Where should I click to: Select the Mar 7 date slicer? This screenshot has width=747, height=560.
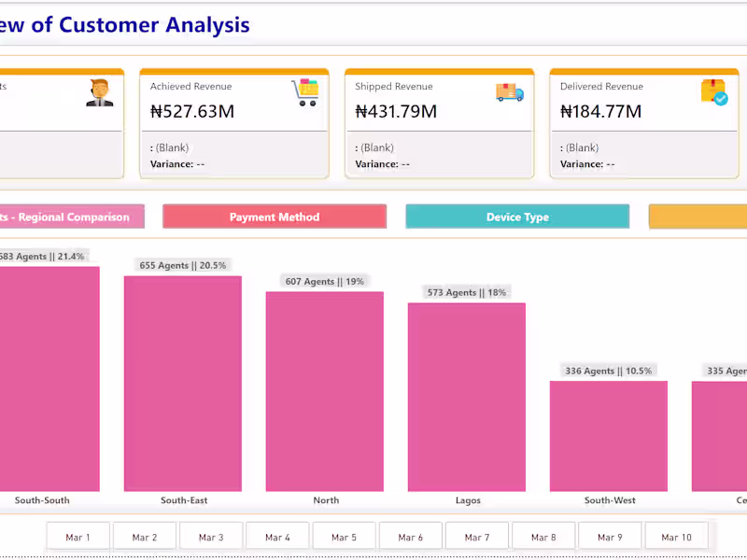coord(477,537)
